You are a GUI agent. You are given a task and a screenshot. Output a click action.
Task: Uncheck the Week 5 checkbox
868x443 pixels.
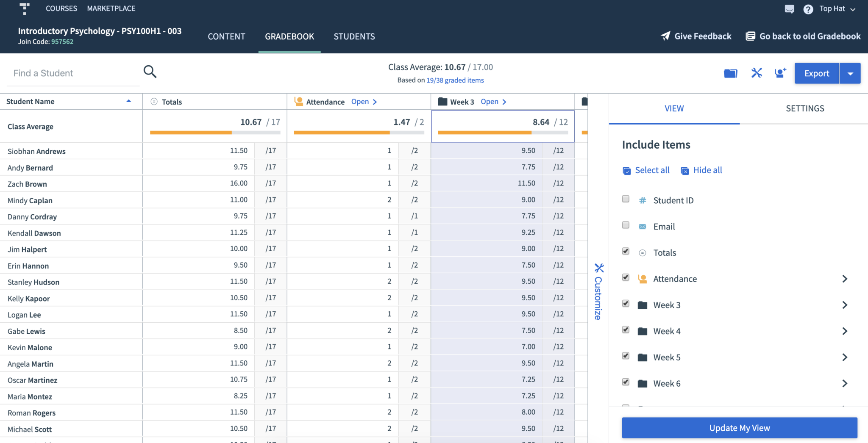coord(626,356)
